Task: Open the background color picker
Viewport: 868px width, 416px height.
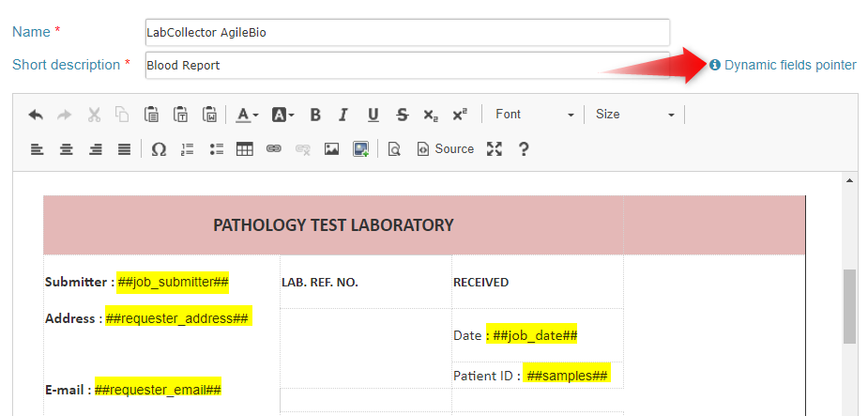Action: point(282,115)
